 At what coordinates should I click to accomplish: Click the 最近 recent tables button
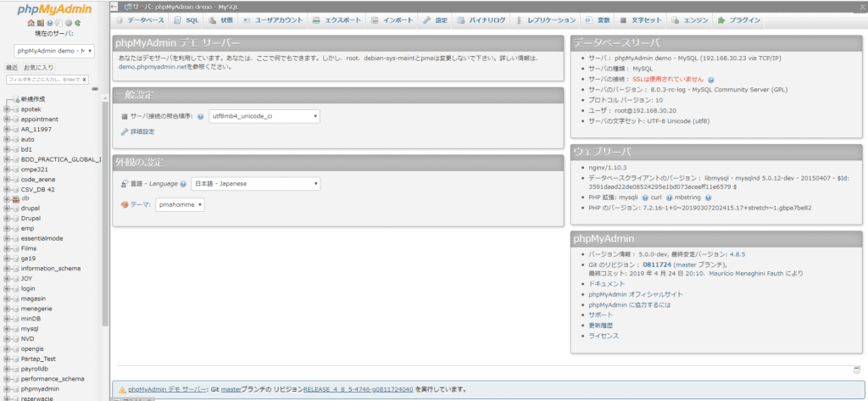pyautogui.click(x=12, y=68)
